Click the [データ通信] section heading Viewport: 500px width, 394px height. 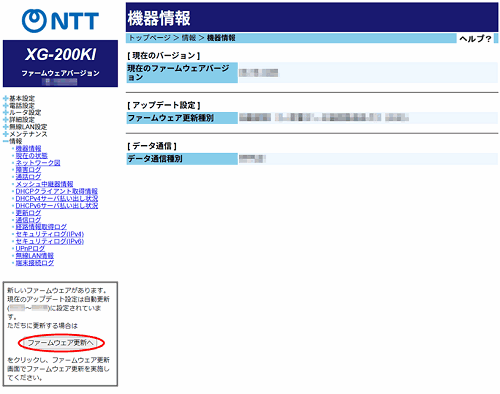tap(152, 146)
